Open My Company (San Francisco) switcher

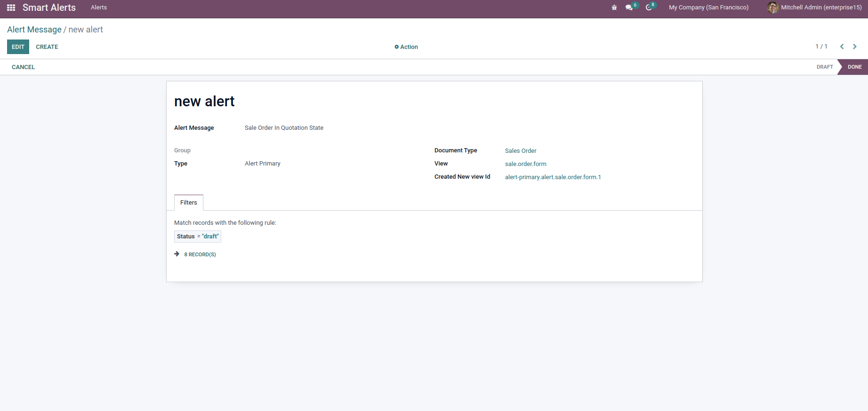pyautogui.click(x=708, y=8)
